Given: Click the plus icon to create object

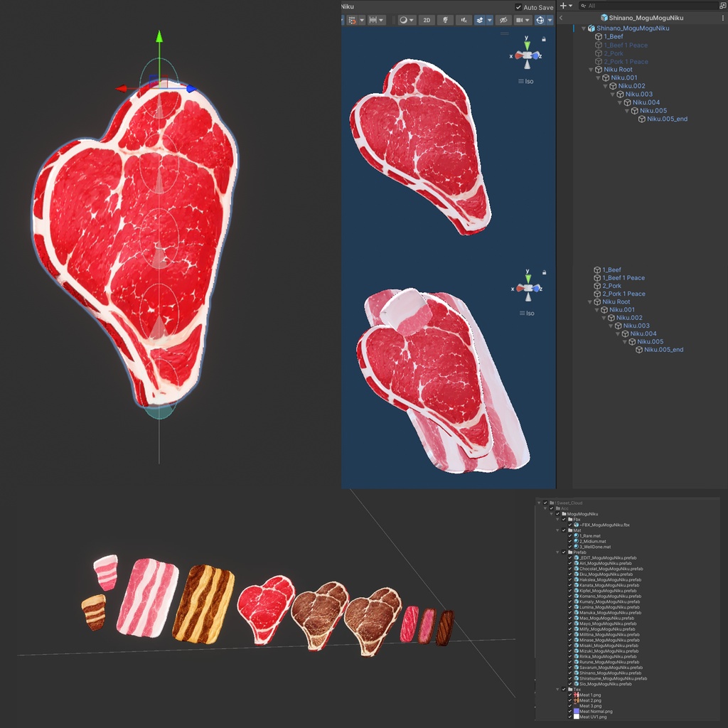Looking at the screenshot, I should pyautogui.click(x=563, y=6).
